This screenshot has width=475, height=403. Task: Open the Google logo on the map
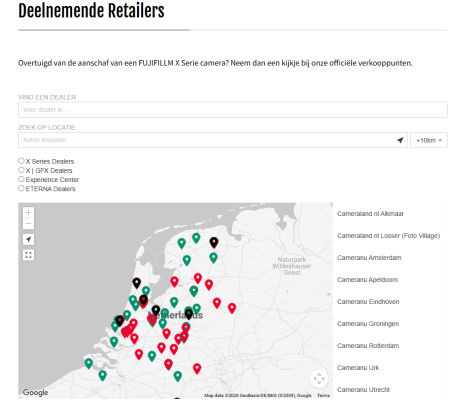[x=35, y=392]
